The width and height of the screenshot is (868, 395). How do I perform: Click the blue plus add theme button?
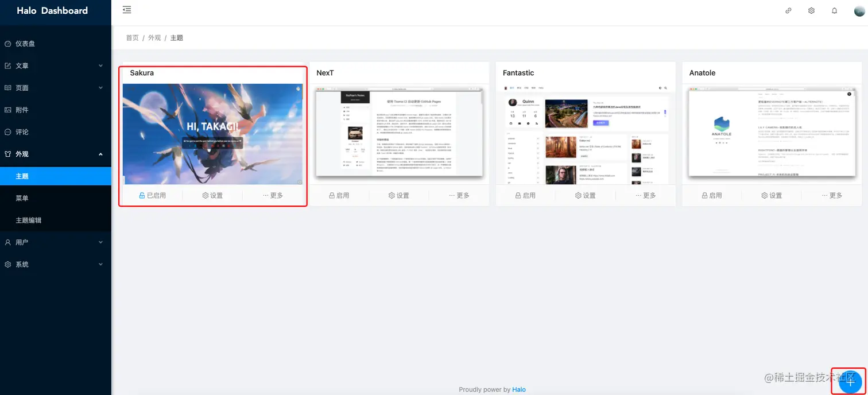click(x=850, y=382)
